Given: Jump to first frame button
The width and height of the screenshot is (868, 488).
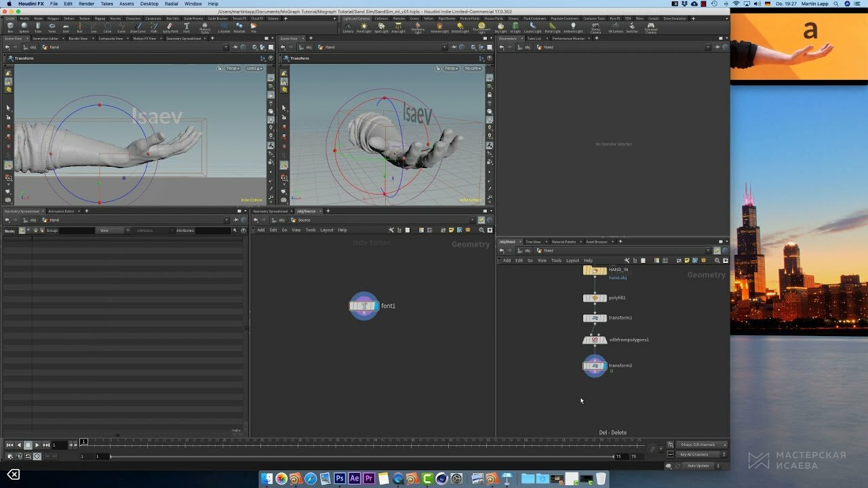Looking at the screenshot, I should pyautogui.click(x=9, y=445).
